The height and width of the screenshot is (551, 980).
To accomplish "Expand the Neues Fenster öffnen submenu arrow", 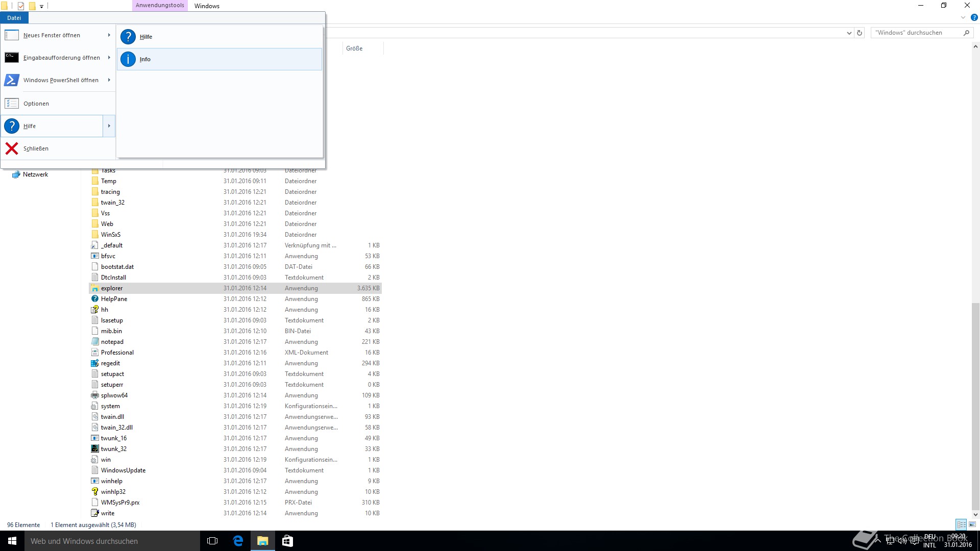I will pyautogui.click(x=109, y=35).
